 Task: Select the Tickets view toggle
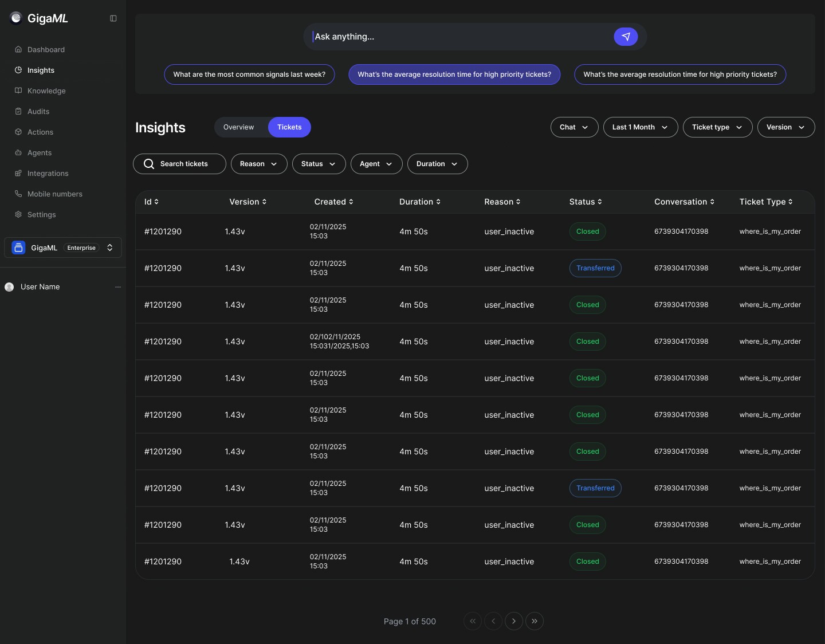tap(289, 127)
